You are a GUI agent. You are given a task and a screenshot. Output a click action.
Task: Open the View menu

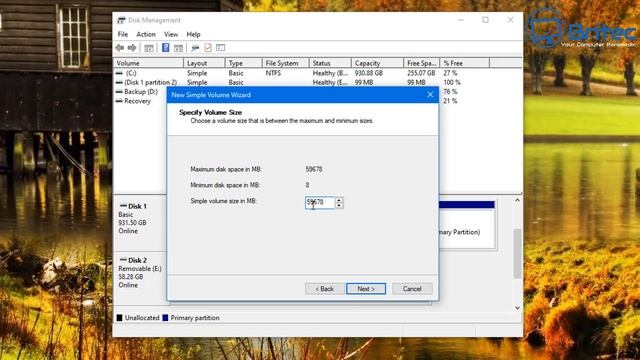171,34
